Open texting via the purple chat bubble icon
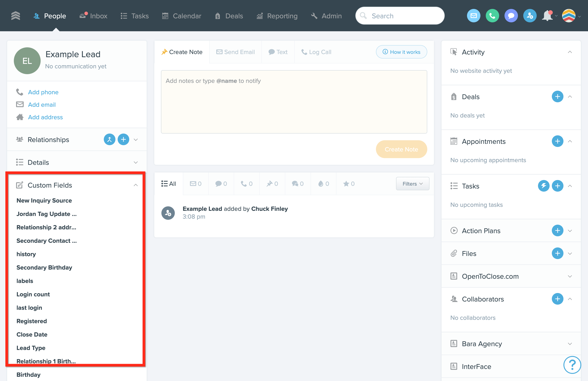 511,16
